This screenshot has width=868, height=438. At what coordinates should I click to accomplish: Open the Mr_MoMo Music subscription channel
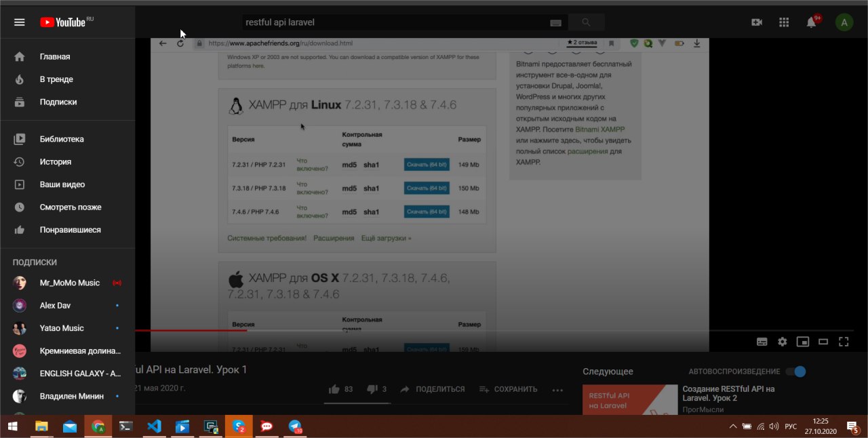(x=67, y=283)
